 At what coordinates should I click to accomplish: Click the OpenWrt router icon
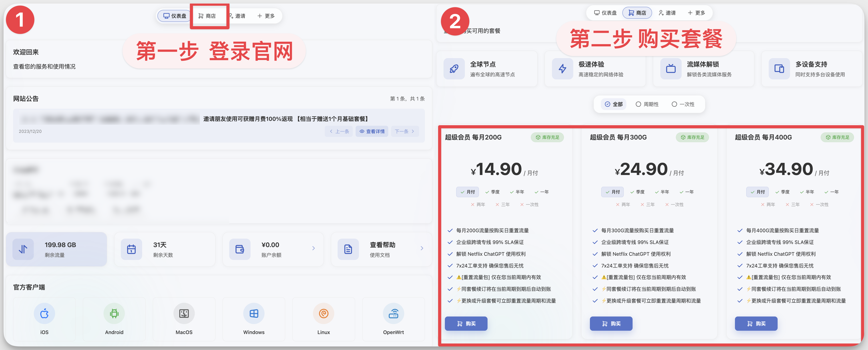(x=393, y=313)
